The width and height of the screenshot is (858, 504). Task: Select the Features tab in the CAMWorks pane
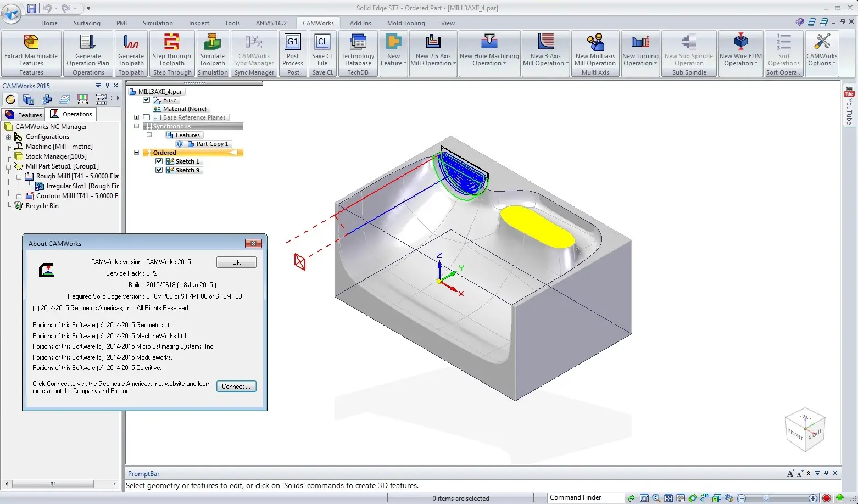[x=24, y=115]
